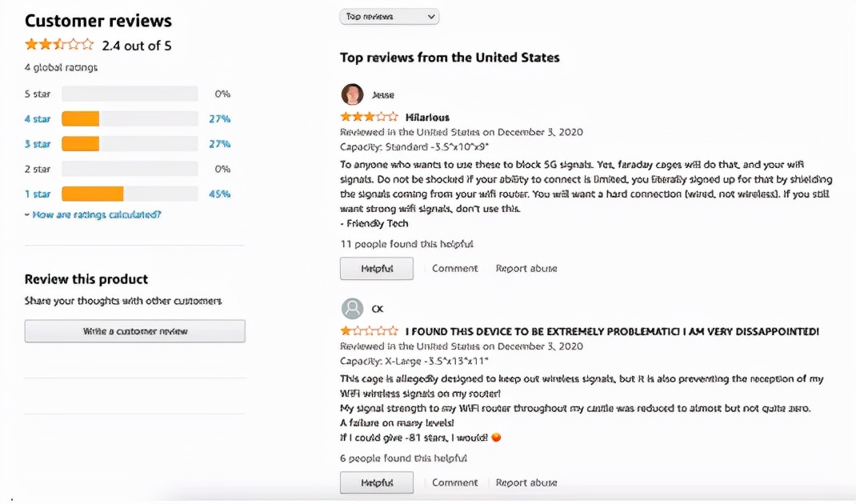This screenshot has height=504, width=856.
Task: Mark Jesse's review as Helpful
Action: (377, 269)
